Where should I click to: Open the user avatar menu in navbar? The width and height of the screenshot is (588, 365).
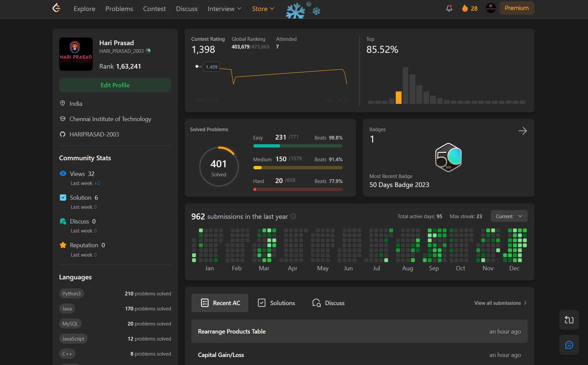click(x=491, y=8)
